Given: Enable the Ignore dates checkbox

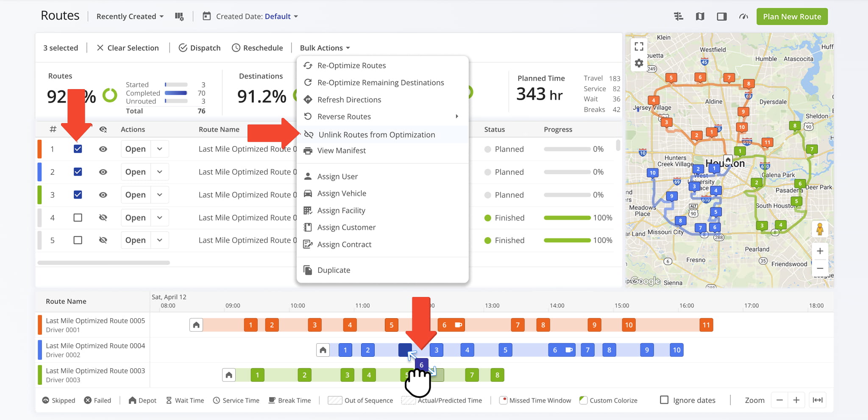Looking at the screenshot, I should click(x=664, y=400).
